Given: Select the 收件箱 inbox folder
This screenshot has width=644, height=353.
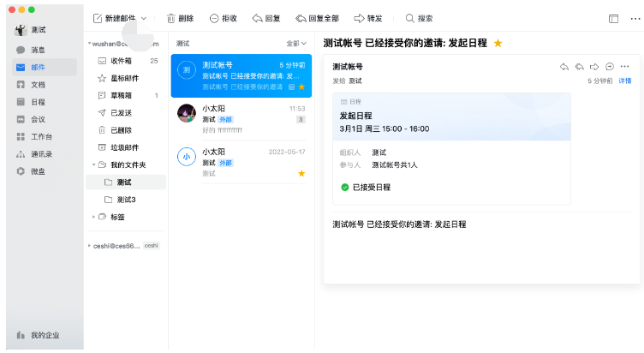Looking at the screenshot, I should point(122,61).
